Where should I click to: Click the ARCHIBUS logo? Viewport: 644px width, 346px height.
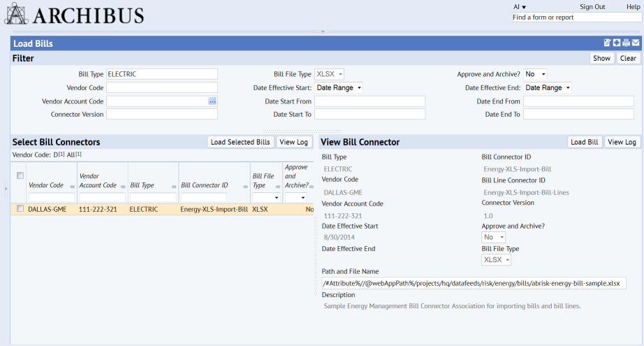pos(74,15)
